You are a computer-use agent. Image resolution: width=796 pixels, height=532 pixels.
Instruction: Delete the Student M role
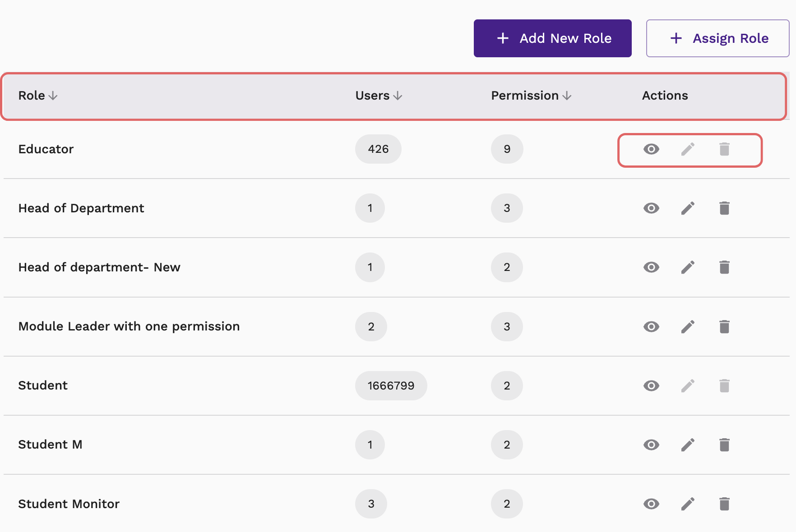(x=724, y=445)
